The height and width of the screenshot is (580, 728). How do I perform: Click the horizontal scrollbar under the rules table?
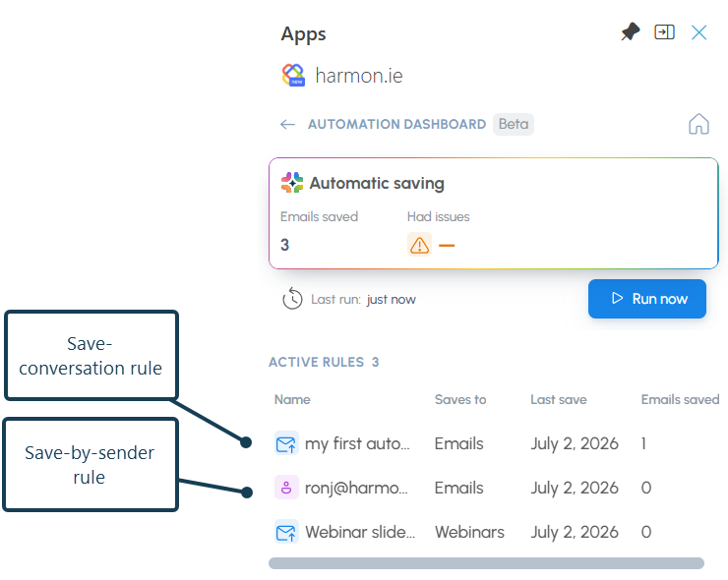pos(486,563)
